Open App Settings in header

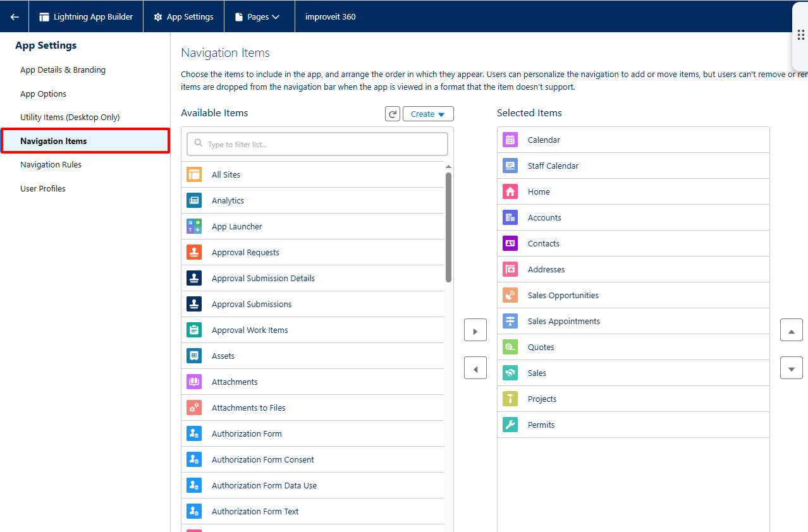[x=184, y=17]
